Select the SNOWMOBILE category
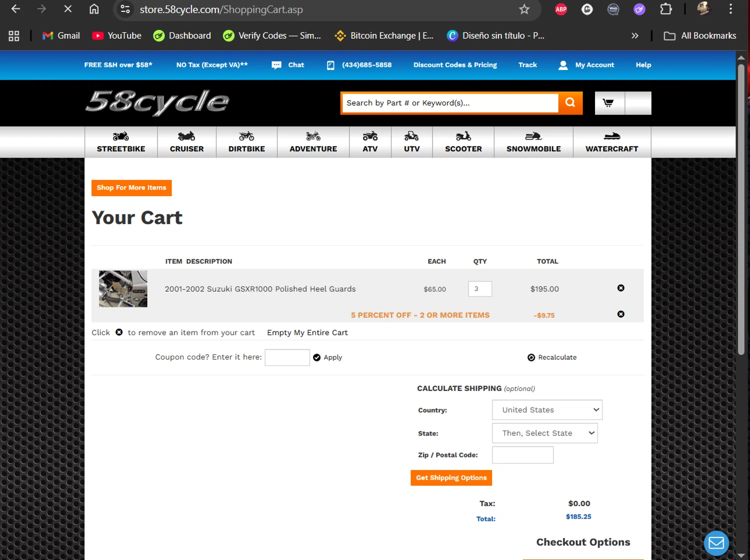 (533, 142)
